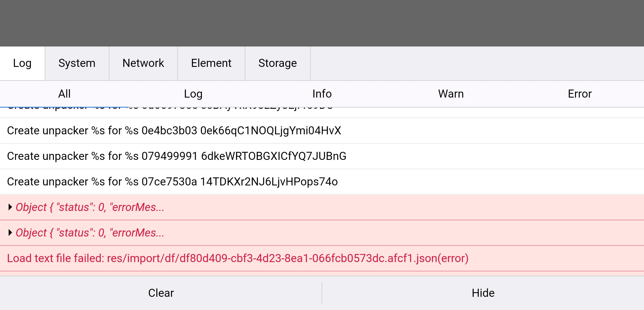Viewport: 644px width, 310px height.
Task: Click the second Object errorMes entry text
Action: click(90, 233)
